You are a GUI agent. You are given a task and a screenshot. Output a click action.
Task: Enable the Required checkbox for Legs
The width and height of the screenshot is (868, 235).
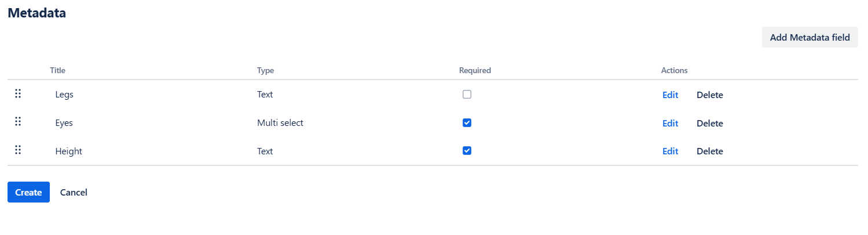(x=467, y=94)
